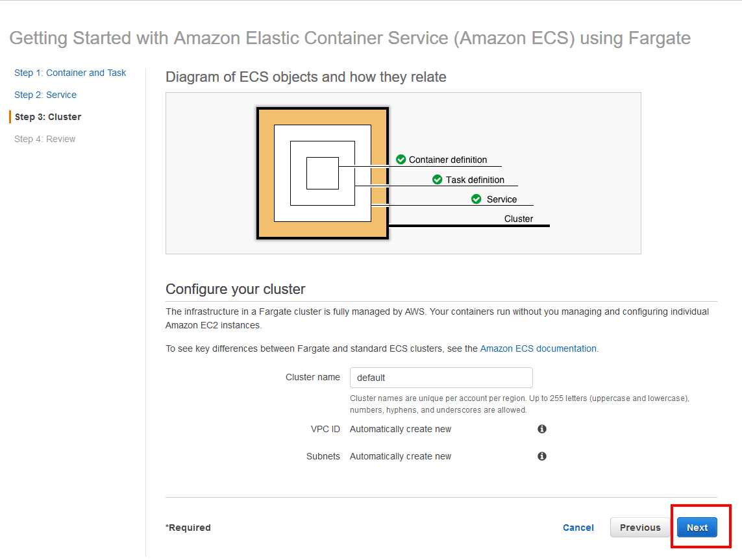Open the Amazon ECS documentation link
742x560 pixels.
pyautogui.click(x=538, y=348)
